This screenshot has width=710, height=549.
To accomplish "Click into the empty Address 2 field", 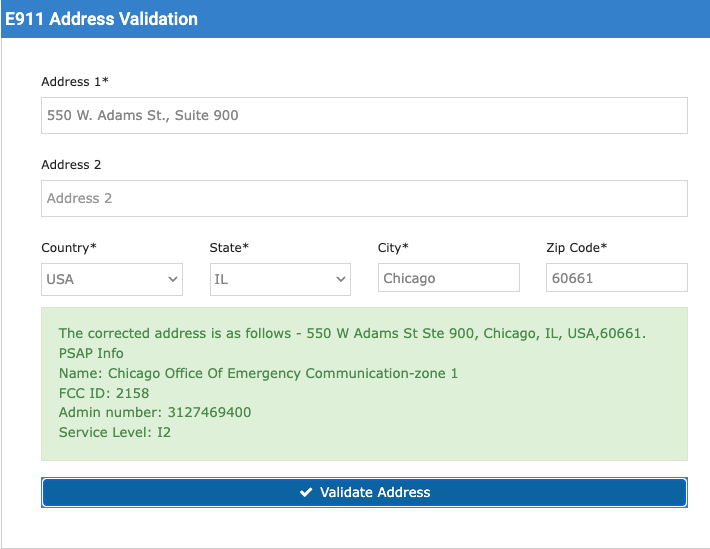I will pyautogui.click(x=364, y=198).
